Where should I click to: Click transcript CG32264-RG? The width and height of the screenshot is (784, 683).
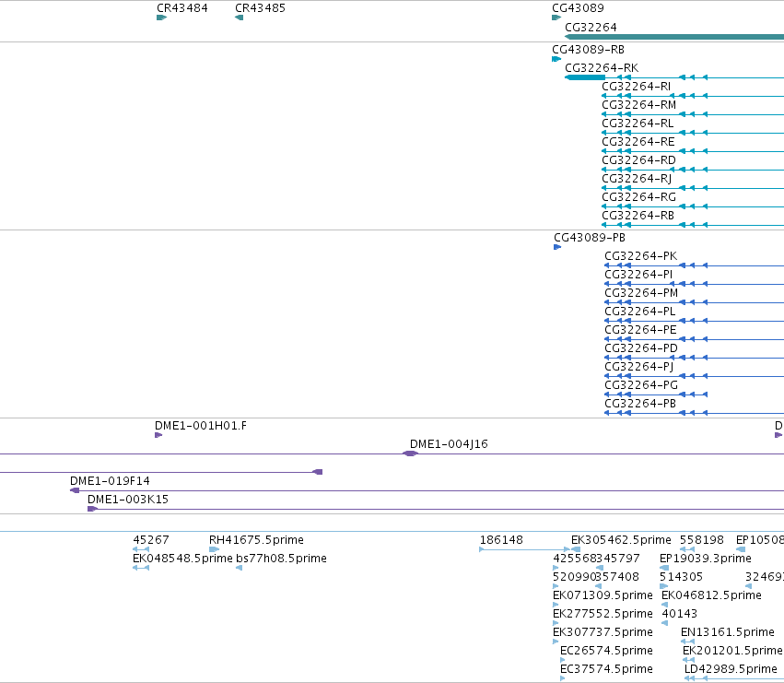pyautogui.click(x=693, y=206)
